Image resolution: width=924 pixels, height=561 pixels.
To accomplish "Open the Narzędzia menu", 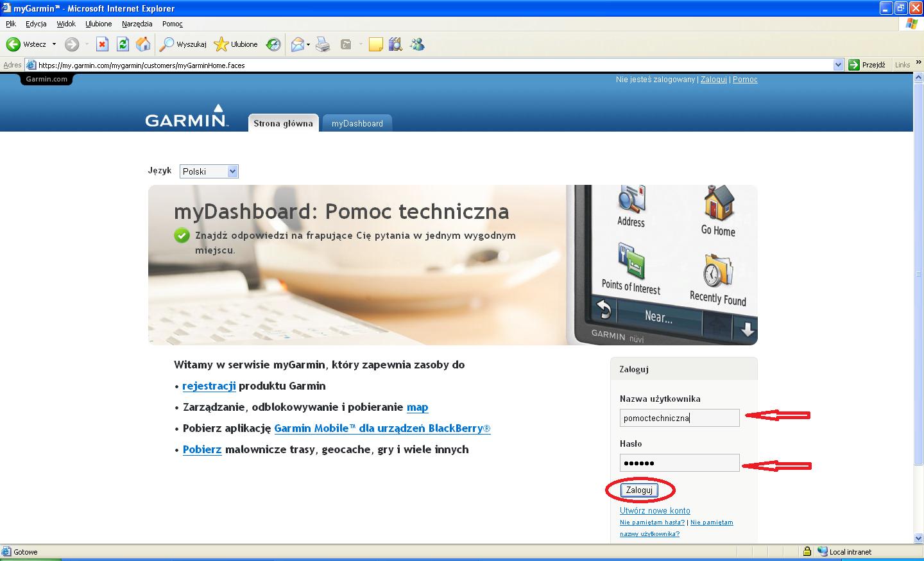I will coord(137,24).
